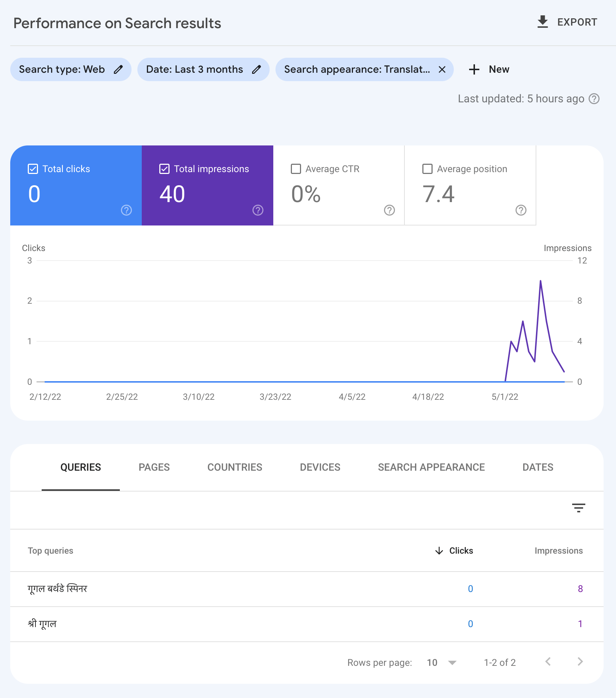Screen dimensions: 616x698
Task: Open help icon in Average position card
Action: [x=521, y=210]
